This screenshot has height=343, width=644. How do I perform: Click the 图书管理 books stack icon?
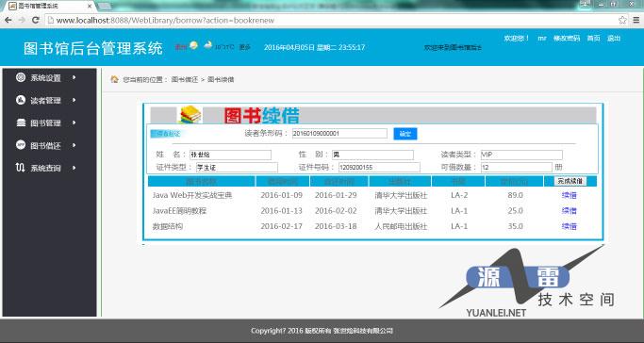[21, 122]
